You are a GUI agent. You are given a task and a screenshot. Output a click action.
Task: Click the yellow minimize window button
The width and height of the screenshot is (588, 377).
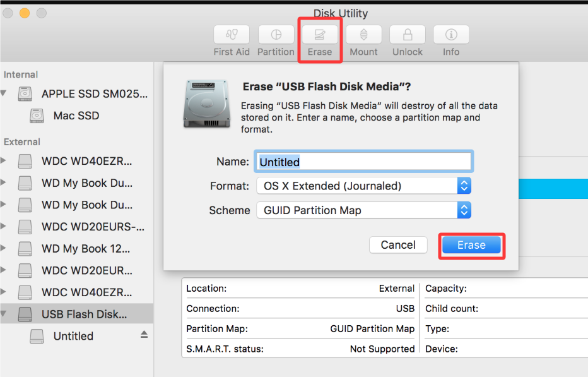pos(25,13)
